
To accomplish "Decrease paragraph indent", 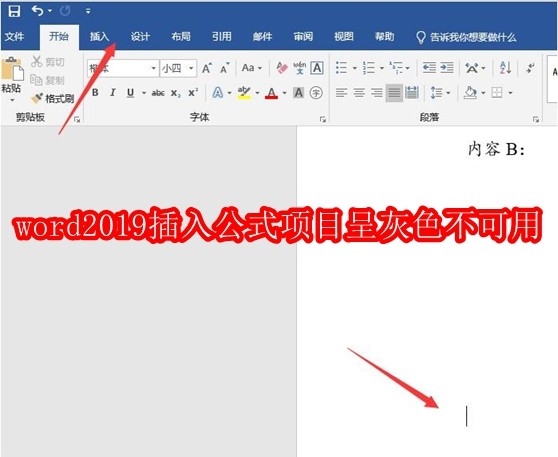I will 429,68.
